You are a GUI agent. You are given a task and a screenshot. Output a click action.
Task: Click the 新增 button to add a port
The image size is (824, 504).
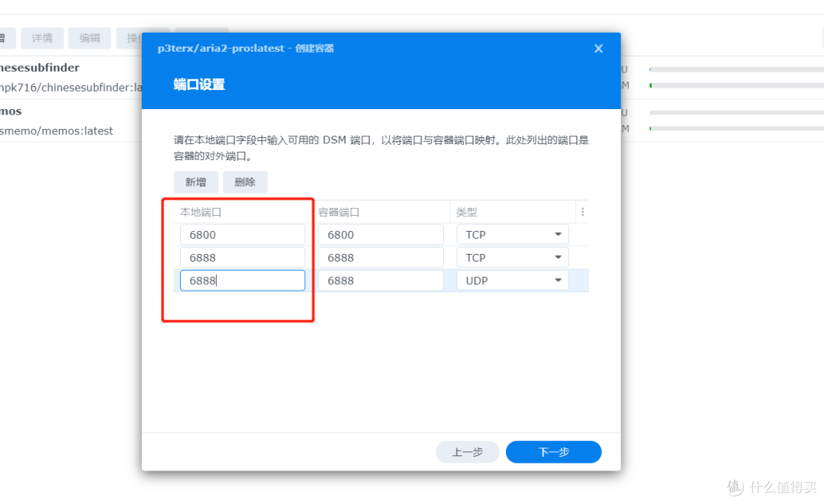coord(195,181)
